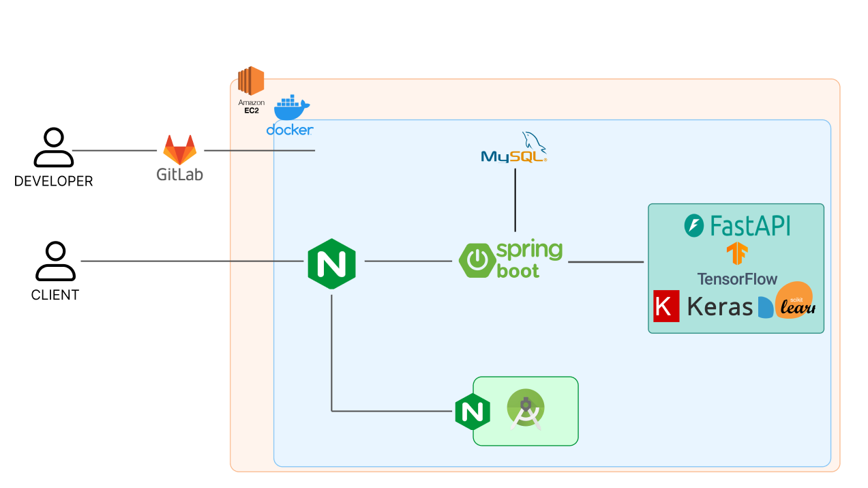Click the person icon above CLIENT
This screenshot has height=488, width=868.
pyautogui.click(x=55, y=261)
